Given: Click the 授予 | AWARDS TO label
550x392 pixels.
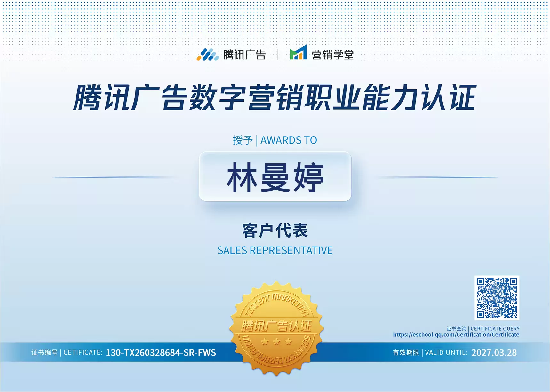Looking at the screenshot, I should point(275,140).
